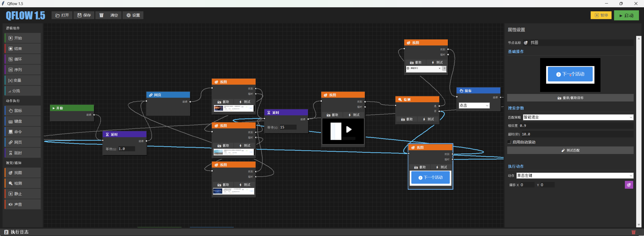Select the 变量 variable component
This screenshot has height=236, width=644.
tap(22, 80)
